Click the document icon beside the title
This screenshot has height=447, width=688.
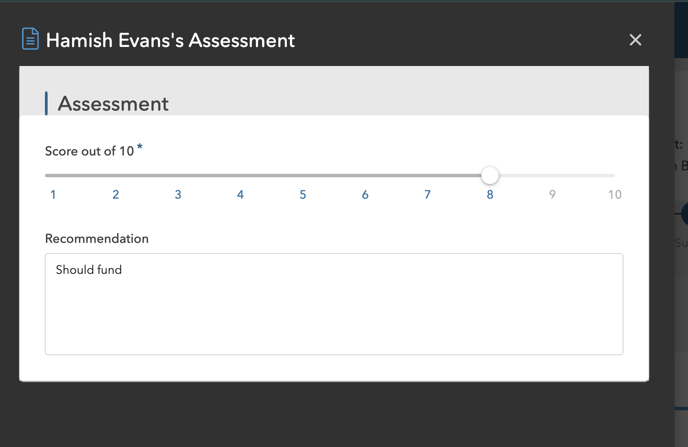(x=30, y=39)
